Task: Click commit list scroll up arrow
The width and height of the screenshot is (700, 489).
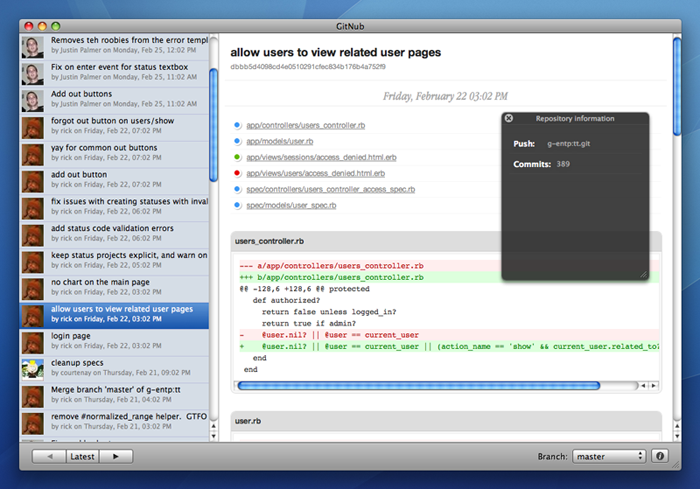Action: click(213, 426)
